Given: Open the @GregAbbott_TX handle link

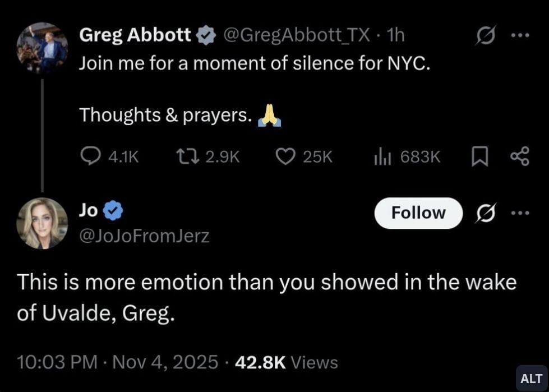Looking at the screenshot, I should pos(297,35).
